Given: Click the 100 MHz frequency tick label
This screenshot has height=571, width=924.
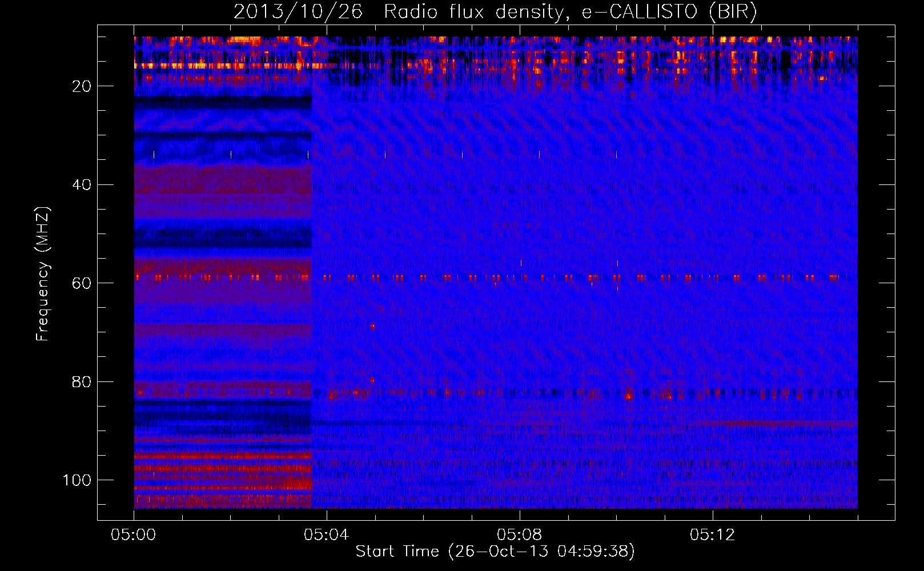Looking at the screenshot, I should (77, 480).
